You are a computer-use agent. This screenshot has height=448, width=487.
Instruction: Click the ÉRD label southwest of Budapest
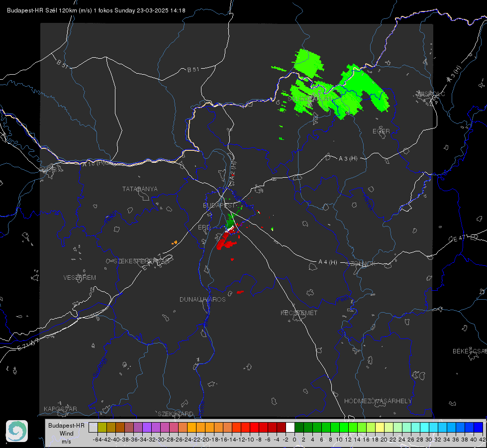[x=204, y=227]
